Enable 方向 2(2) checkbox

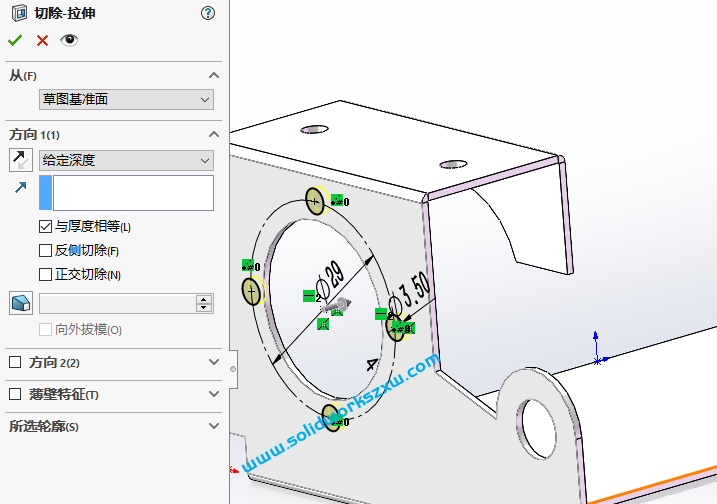pyautogui.click(x=15, y=363)
